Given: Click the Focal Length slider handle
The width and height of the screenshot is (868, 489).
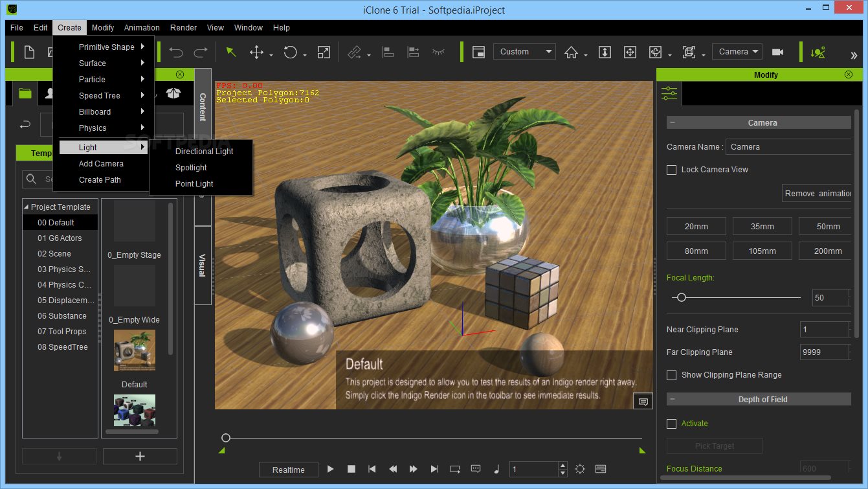Looking at the screenshot, I should [x=681, y=297].
